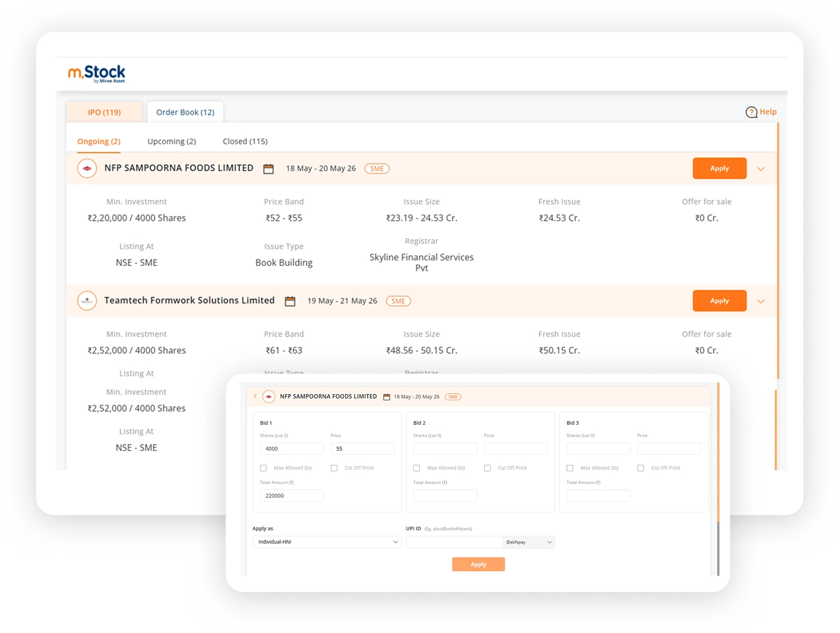The image size is (840, 633).
Task: Click Bid 2 Total Amount field
Action: (x=445, y=496)
